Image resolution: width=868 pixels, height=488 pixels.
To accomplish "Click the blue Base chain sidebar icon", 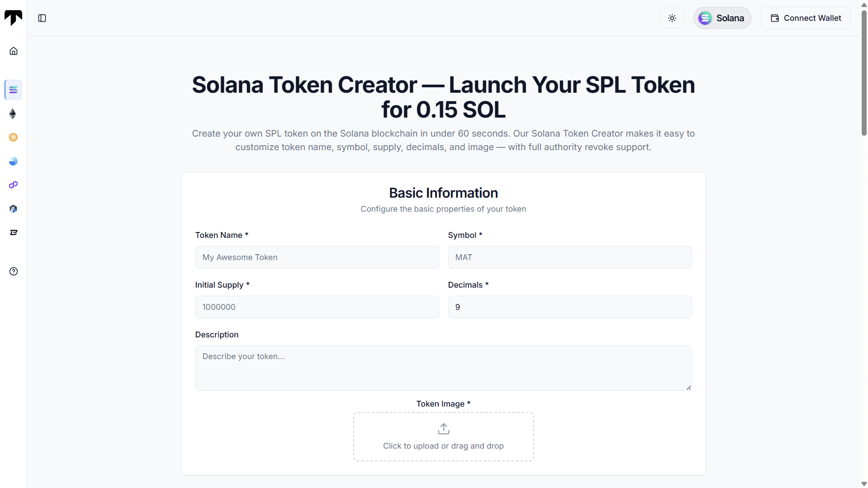I will coord(13,161).
